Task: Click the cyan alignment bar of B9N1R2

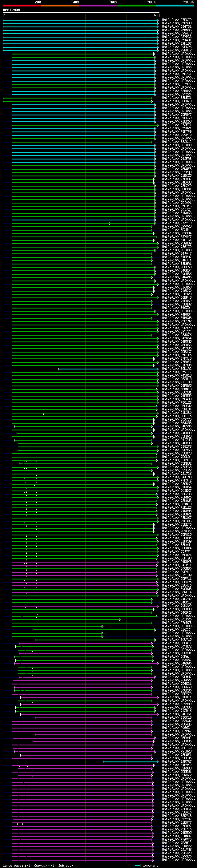Action: coord(108,369)
